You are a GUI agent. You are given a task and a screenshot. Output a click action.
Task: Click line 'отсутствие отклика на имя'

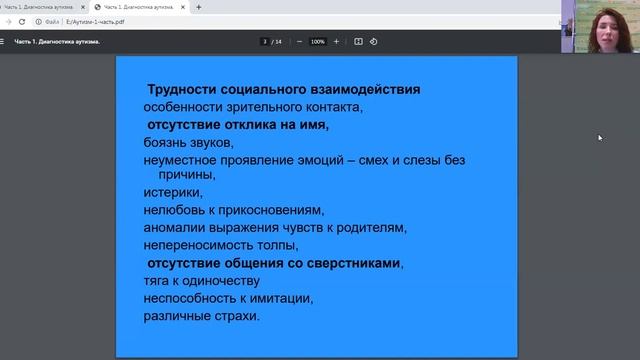coord(238,124)
